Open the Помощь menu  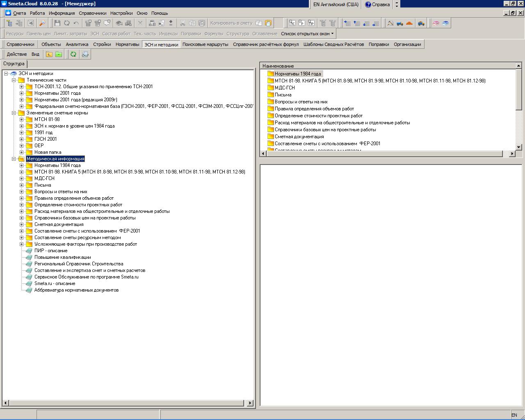(x=160, y=13)
